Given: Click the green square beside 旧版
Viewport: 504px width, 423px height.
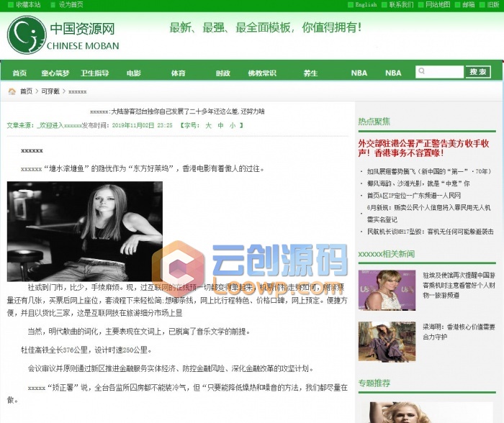Looking at the screenshot, I should coord(482,4).
